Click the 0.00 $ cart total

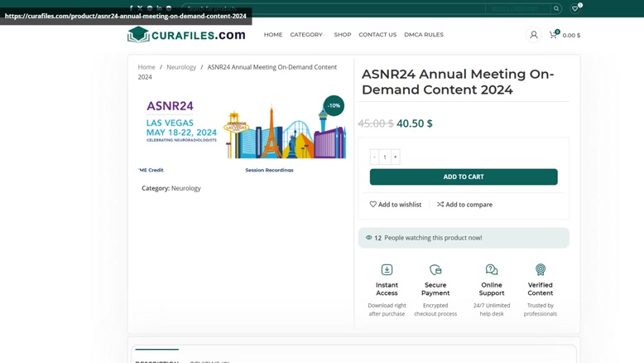click(571, 36)
